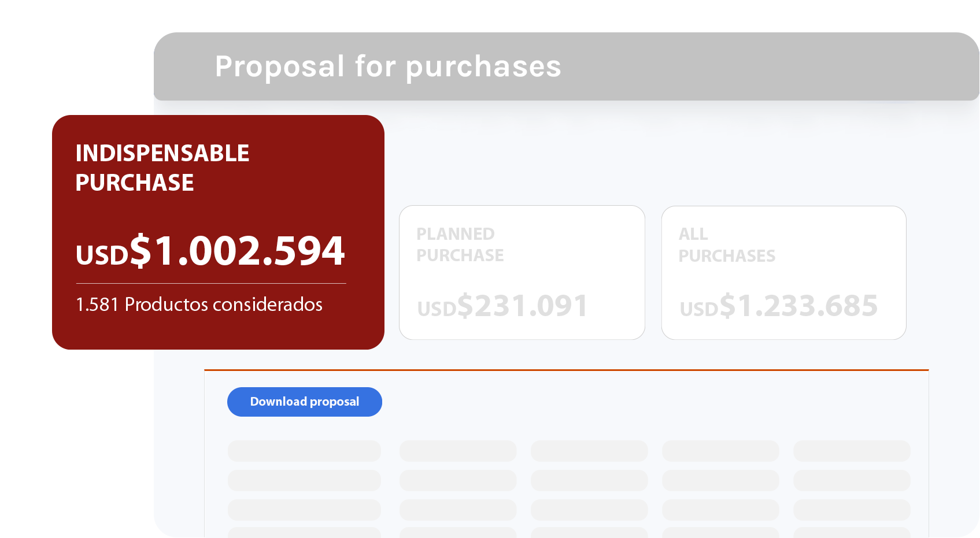Click last column placeholder in top row
The image size is (980, 538).
click(852, 451)
